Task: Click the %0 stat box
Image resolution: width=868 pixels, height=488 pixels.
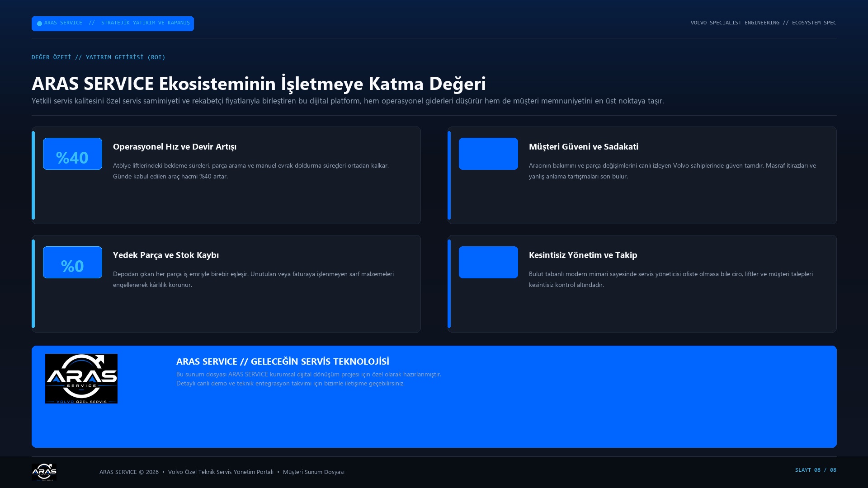Action: [72, 262]
